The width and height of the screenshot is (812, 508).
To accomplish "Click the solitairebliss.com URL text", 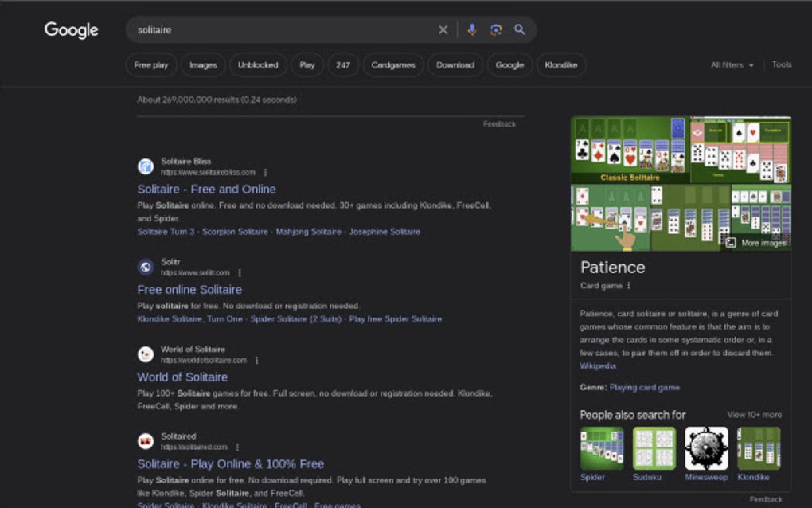I will point(208,173).
